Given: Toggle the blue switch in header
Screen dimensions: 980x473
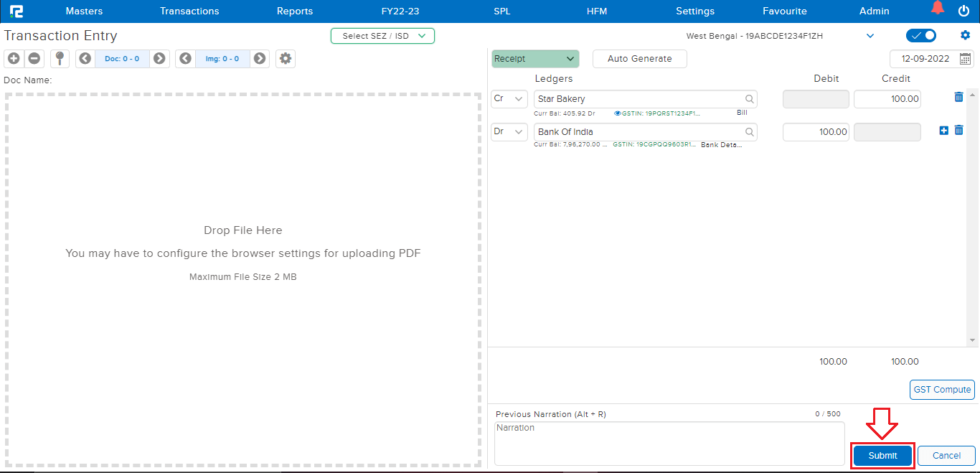Looking at the screenshot, I should click(x=920, y=36).
